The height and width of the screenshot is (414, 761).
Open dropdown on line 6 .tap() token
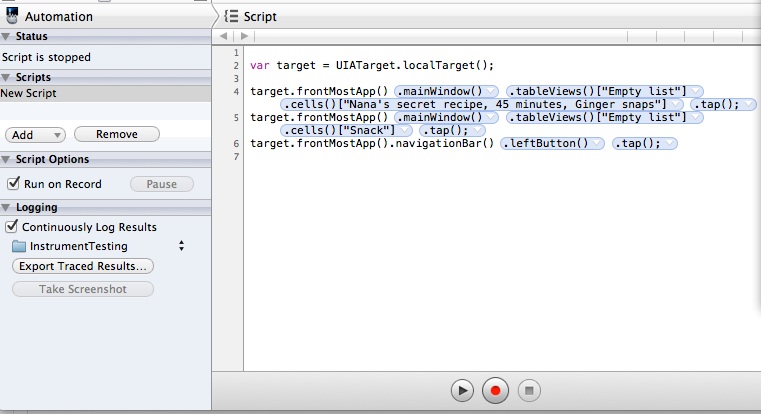[670, 144]
